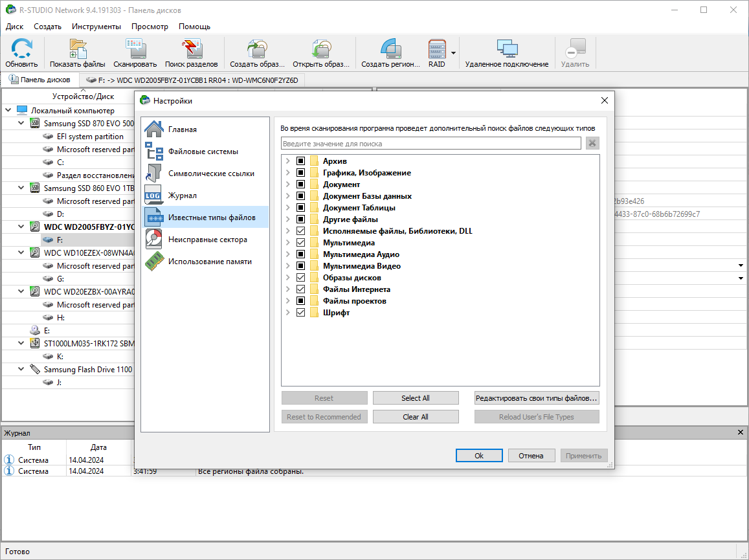Open the RAID toolbar dropdown arrow
The width and height of the screenshot is (749, 560).
(x=454, y=53)
